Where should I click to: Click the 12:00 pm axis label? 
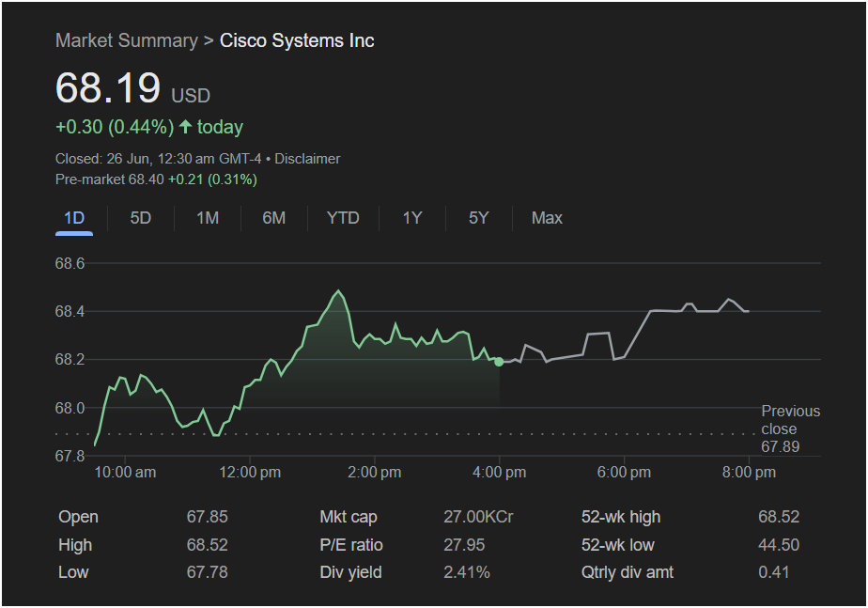pos(250,473)
